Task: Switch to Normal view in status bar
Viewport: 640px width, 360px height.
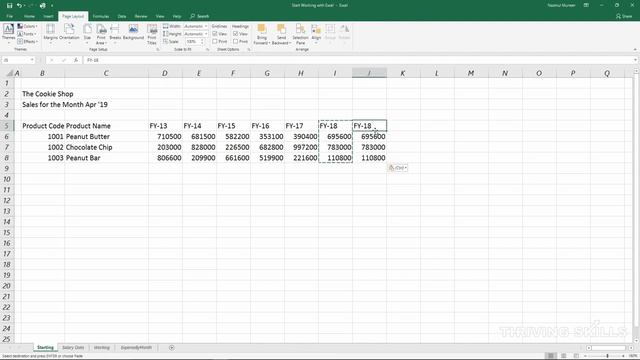Action: coord(551,356)
